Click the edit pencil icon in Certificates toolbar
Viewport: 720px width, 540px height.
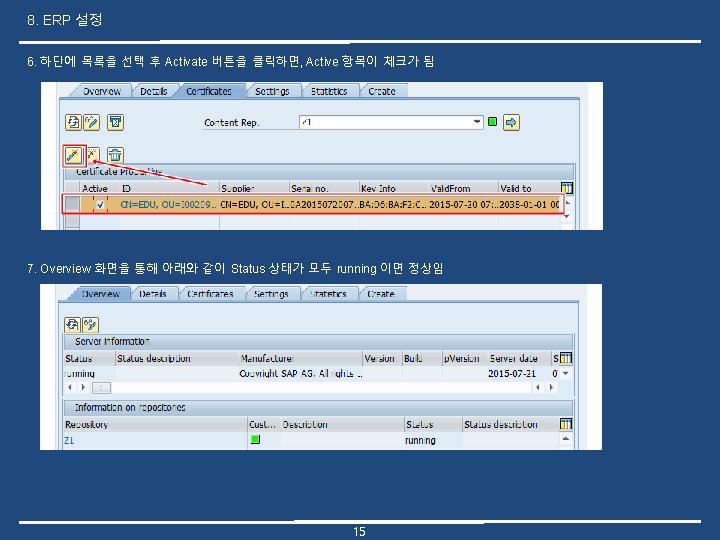(91, 123)
